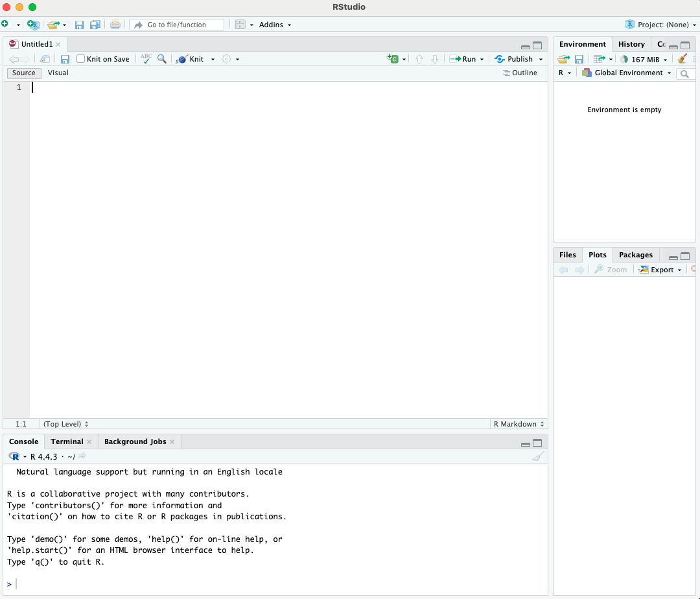Screen dimensions: 700x599
Task: Switch to the Visual editing mode
Action: [58, 73]
